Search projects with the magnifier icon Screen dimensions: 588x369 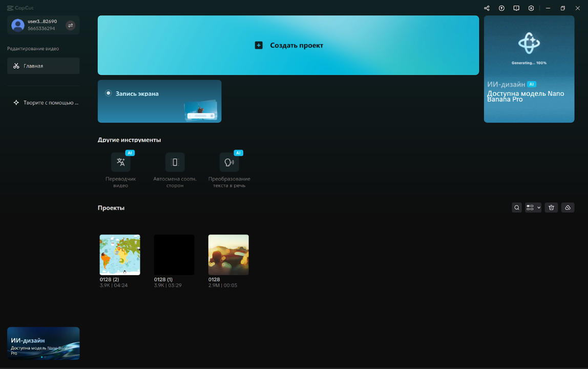point(517,208)
